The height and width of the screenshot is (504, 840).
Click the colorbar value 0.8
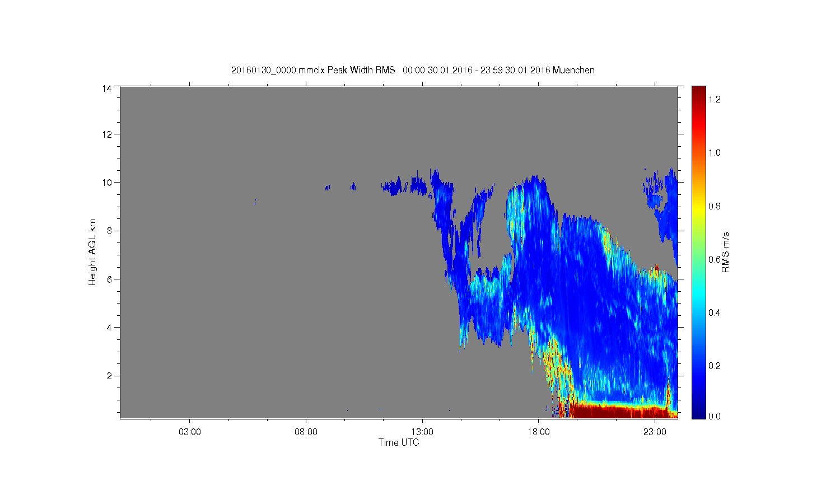pos(715,206)
